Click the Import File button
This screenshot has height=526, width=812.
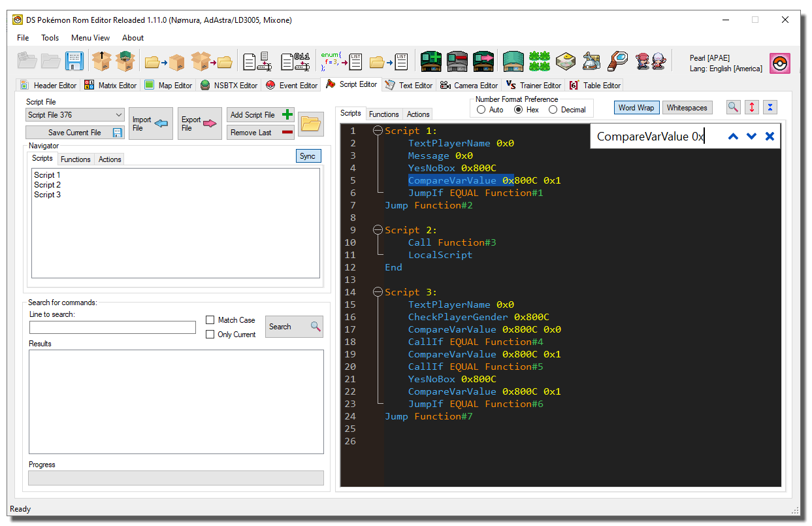click(x=151, y=123)
